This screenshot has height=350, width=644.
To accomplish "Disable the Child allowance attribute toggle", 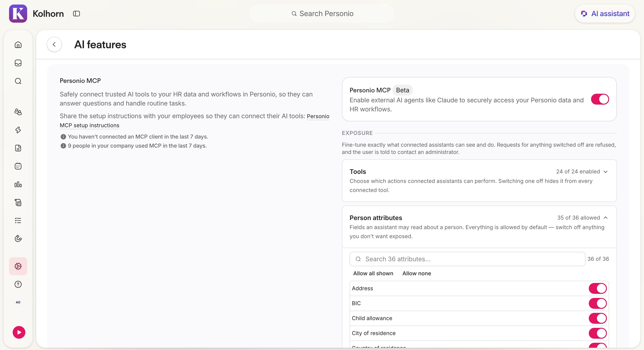I will [x=598, y=319].
